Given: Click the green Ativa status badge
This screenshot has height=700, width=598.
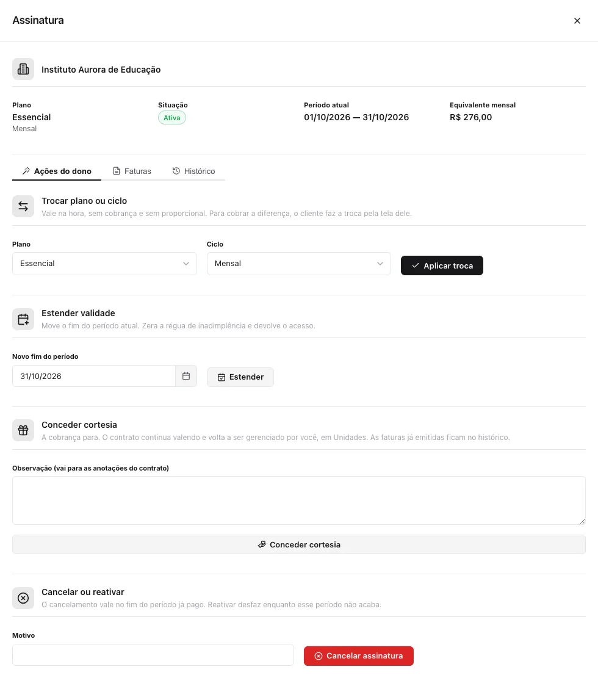Looking at the screenshot, I should pyautogui.click(x=172, y=118).
